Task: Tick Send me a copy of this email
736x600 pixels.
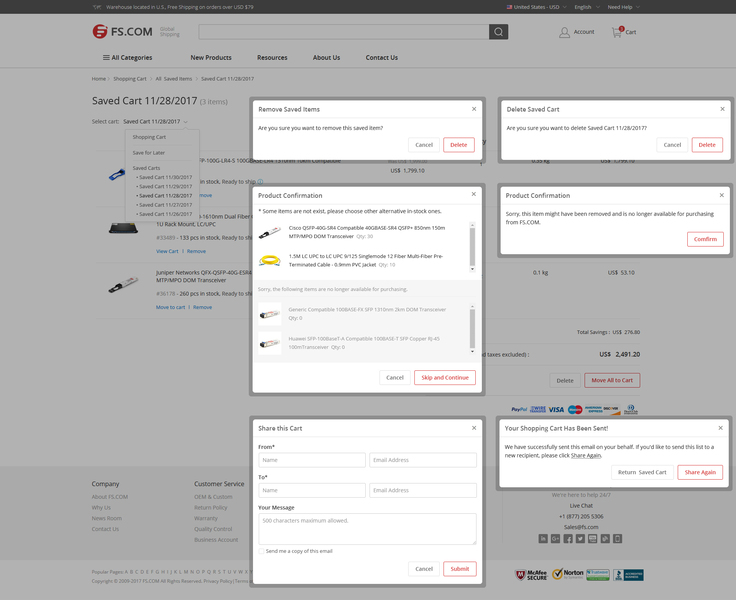Action: tap(261, 551)
